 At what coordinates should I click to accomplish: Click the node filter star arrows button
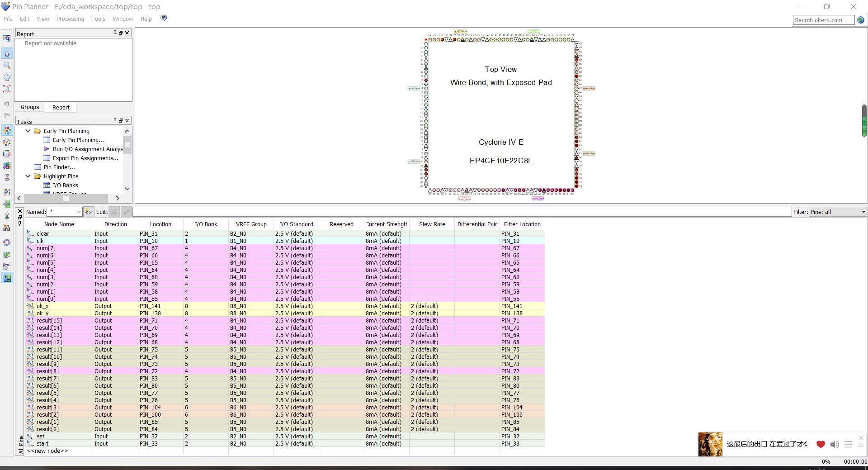click(89, 212)
